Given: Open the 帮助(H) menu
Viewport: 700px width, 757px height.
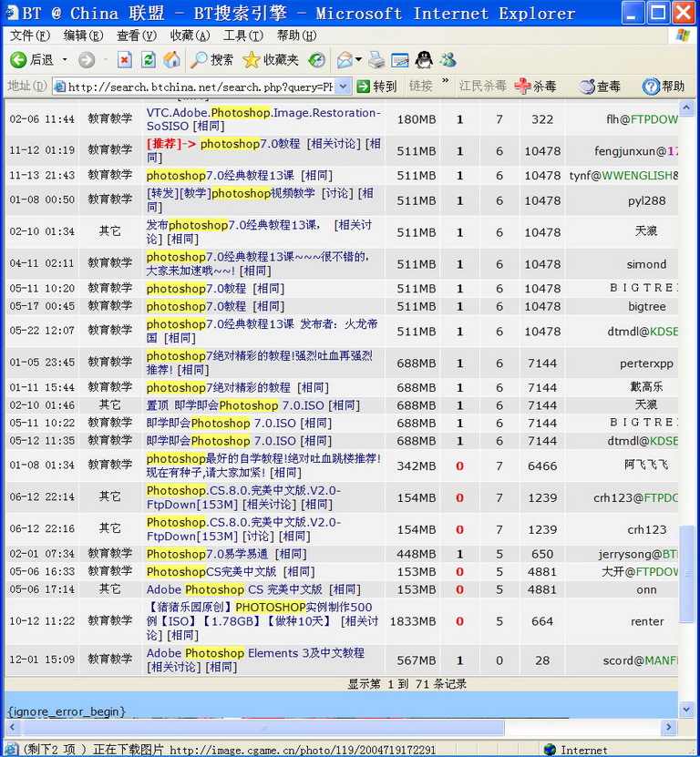Looking at the screenshot, I should tap(296, 36).
